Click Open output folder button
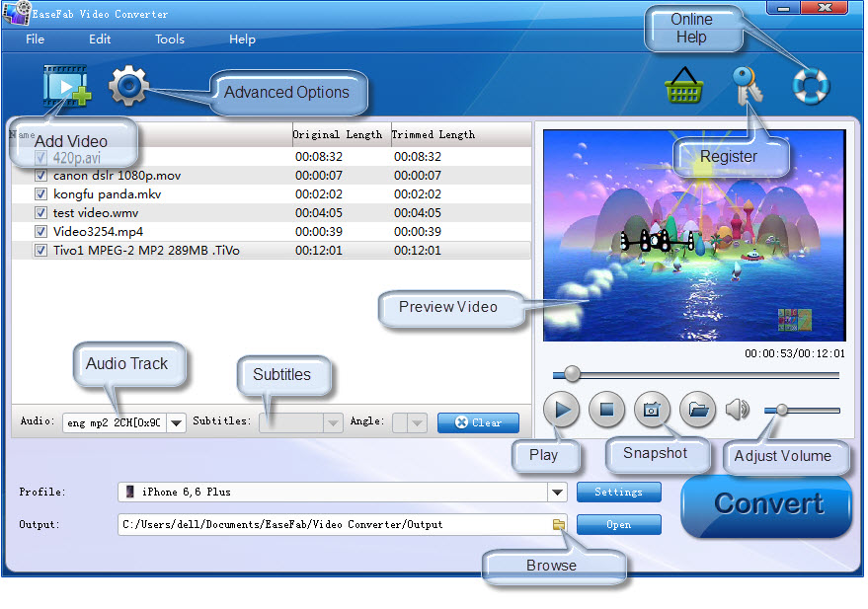Viewport: 868px width, 609px height. click(618, 524)
